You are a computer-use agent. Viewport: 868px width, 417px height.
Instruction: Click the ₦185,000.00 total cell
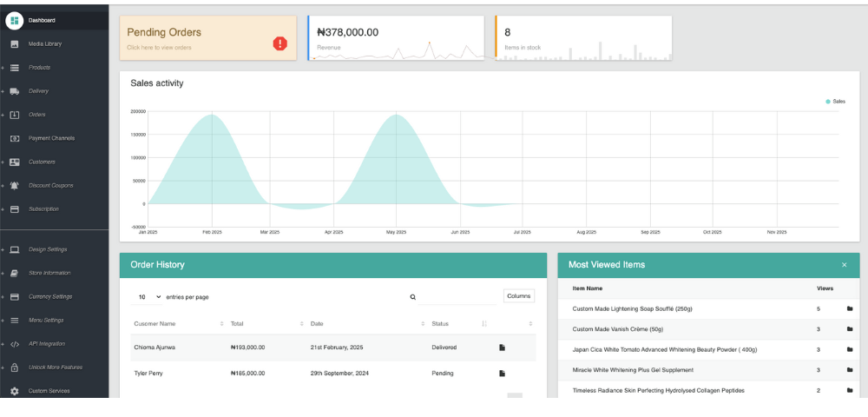[247, 374]
